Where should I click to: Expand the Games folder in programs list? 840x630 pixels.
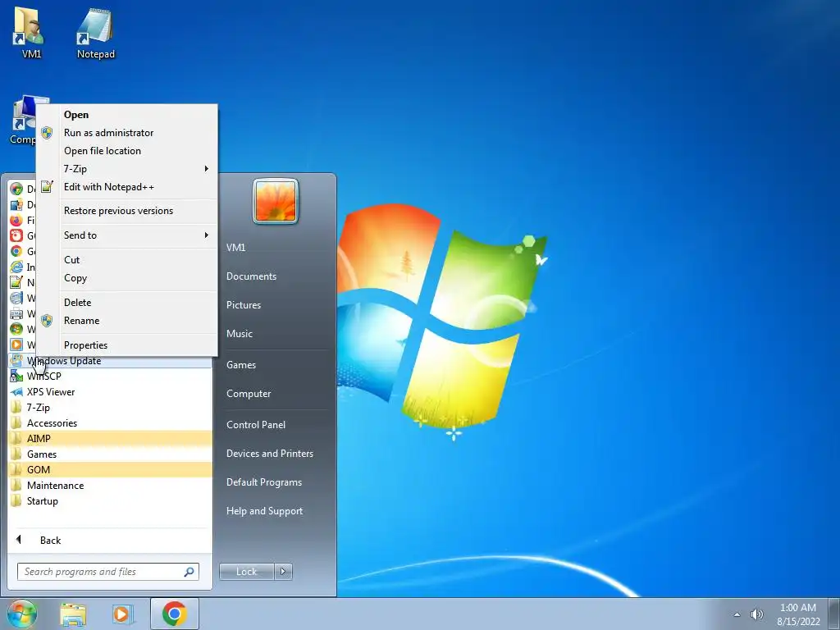tap(111, 454)
